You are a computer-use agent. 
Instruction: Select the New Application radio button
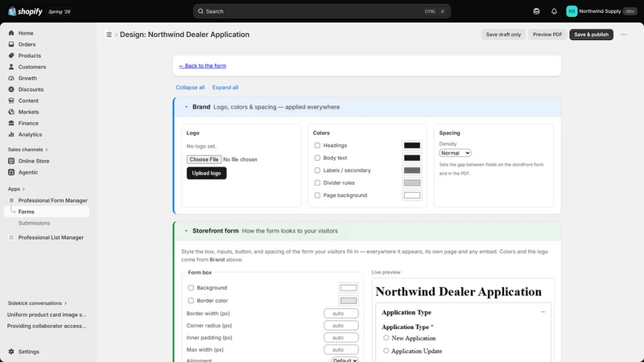pyautogui.click(x=386, y=338)
